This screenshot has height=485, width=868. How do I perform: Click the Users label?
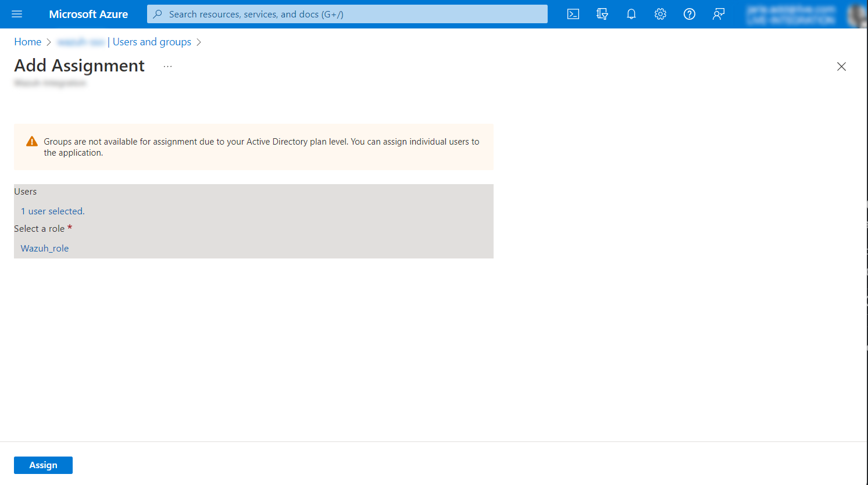[26, 192]
